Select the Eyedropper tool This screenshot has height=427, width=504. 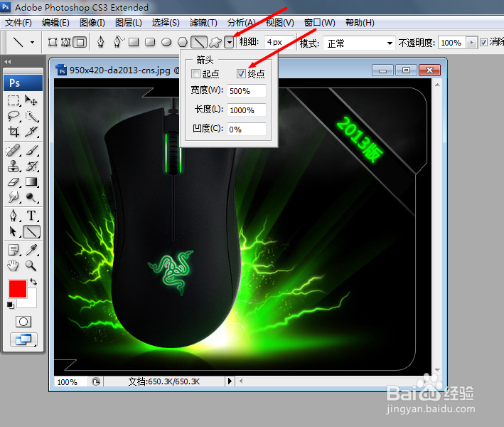pos(31,250)
